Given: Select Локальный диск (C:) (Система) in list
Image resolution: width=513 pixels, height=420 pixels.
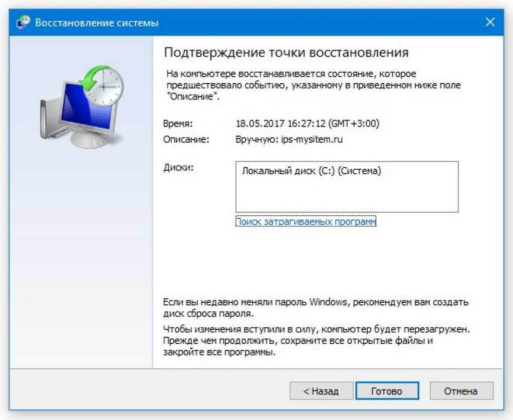Looking at the screenshot, I should pyautogui.click(x=312, y=171).
